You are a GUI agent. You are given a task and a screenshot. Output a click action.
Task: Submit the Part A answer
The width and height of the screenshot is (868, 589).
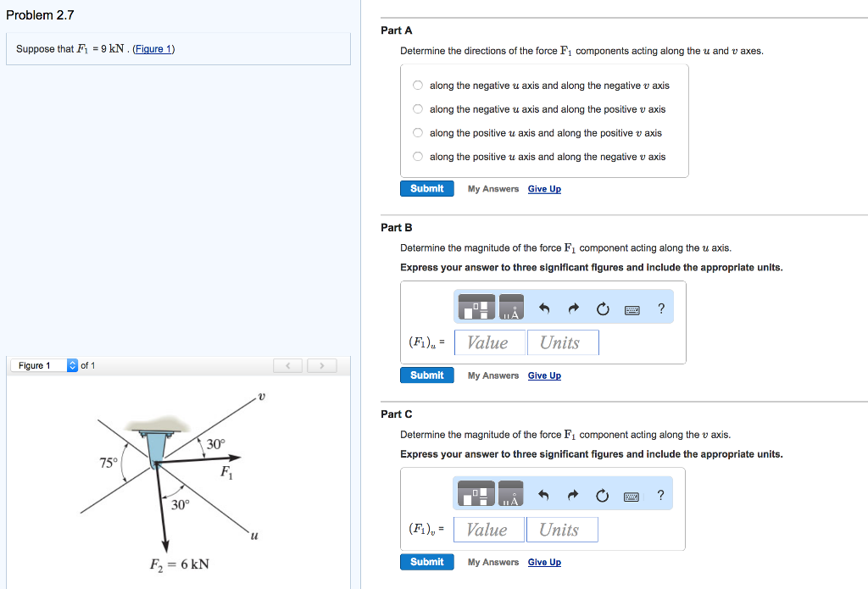[426, 188]
